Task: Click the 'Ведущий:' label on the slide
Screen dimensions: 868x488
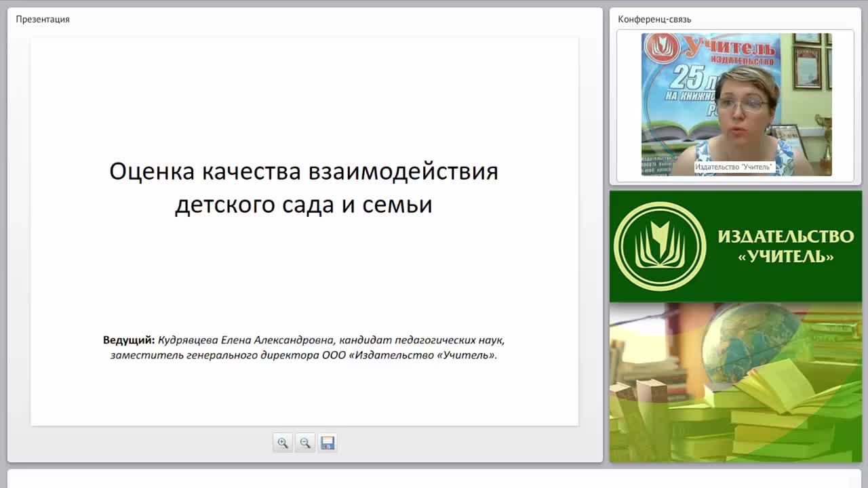Action: click(x=129, y=340)
